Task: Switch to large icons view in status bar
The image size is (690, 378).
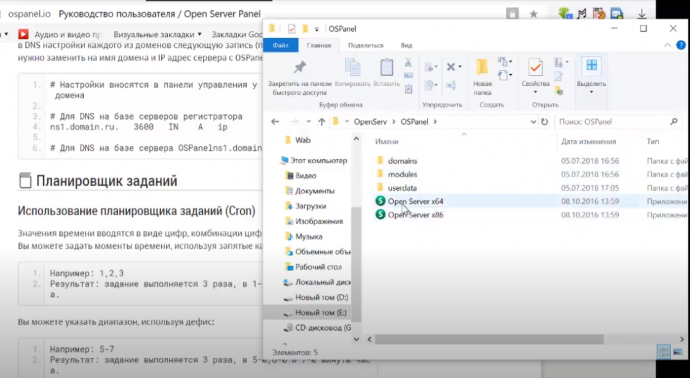Action: point(677,352)
